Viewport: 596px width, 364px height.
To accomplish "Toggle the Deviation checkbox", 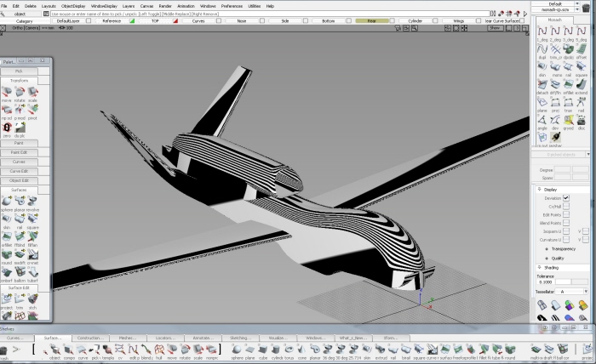I will click(566, 197).
